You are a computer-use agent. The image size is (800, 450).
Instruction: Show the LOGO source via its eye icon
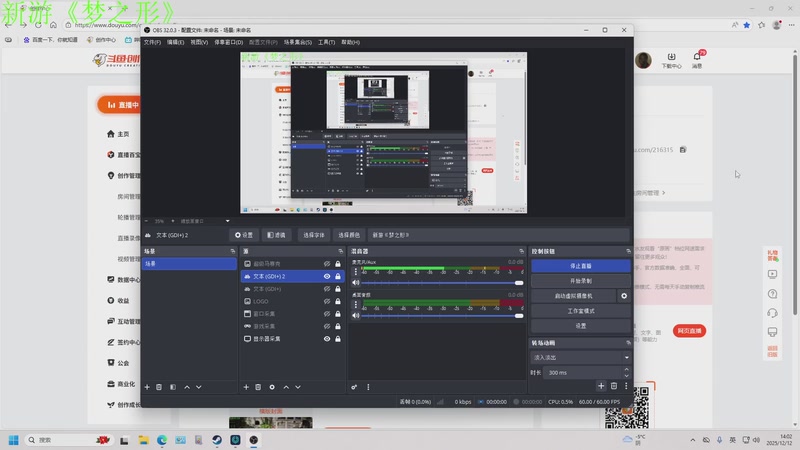327,302
